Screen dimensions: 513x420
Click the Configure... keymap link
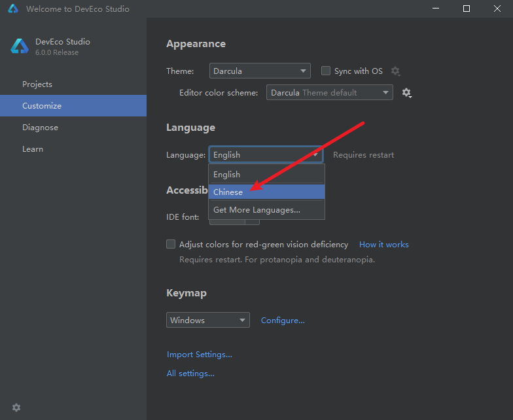tap(283, 321)
